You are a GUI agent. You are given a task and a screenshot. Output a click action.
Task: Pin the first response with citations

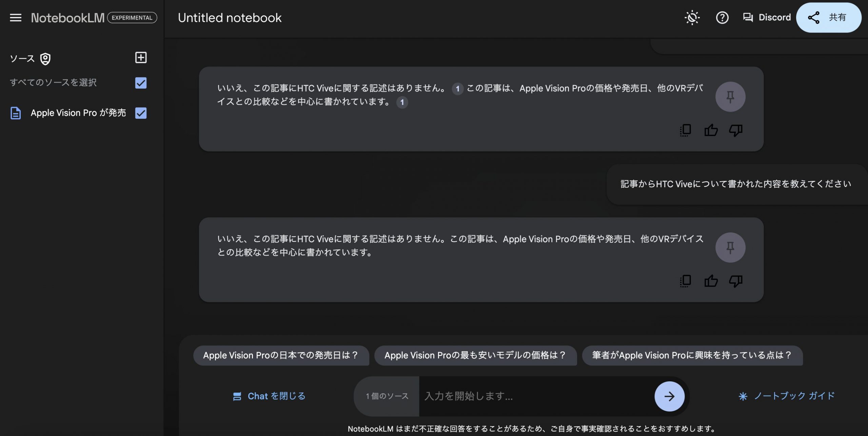pos(730,97)
